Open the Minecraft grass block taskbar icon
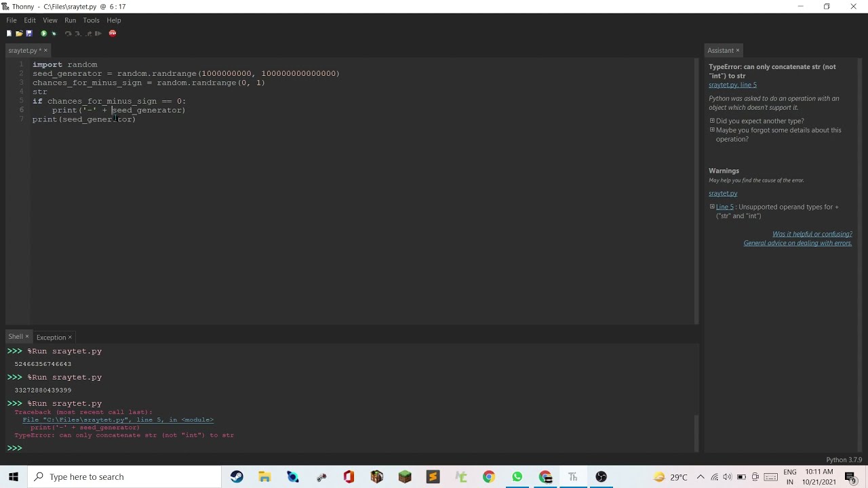Image resolution: width=868 pixels, height=488 pixels. coord(405,476)
